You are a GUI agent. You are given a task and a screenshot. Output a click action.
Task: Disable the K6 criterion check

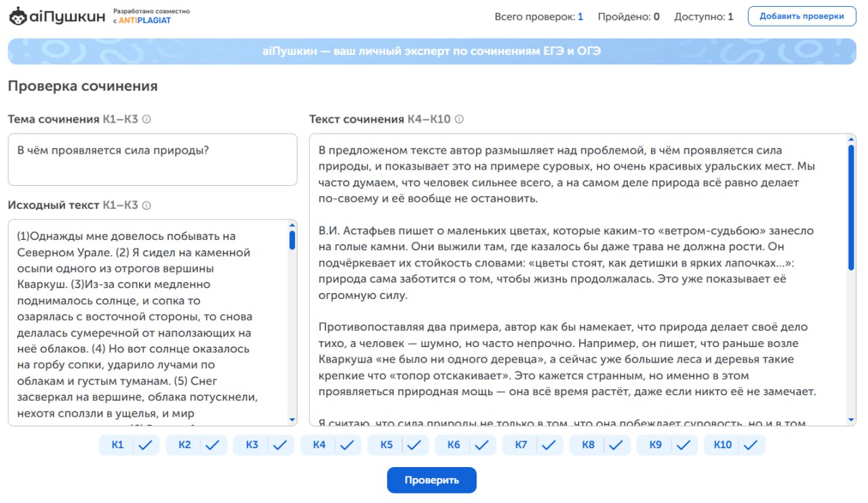point(483,445)
